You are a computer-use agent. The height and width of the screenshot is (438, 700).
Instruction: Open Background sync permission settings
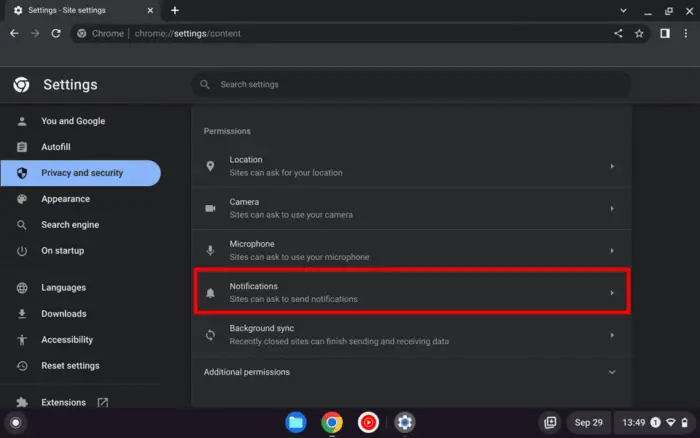point(411,335)
